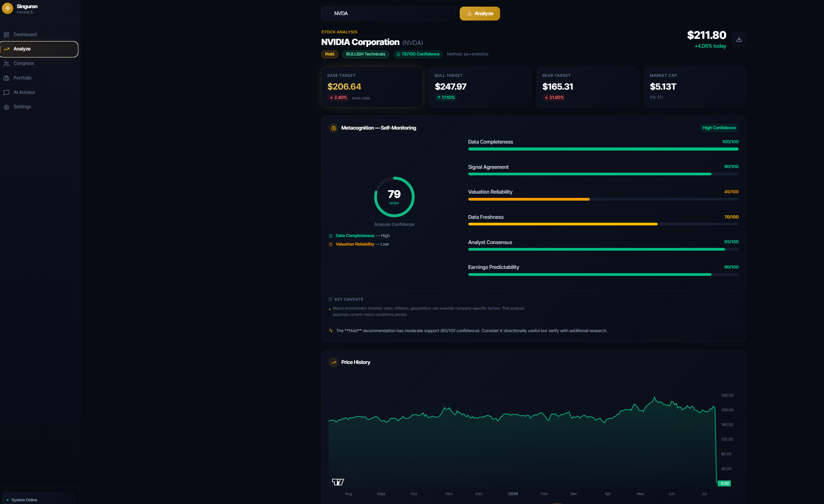Click the 2.40% base case change badge
The width and height of the screenshot is (824, 504).
338,98
